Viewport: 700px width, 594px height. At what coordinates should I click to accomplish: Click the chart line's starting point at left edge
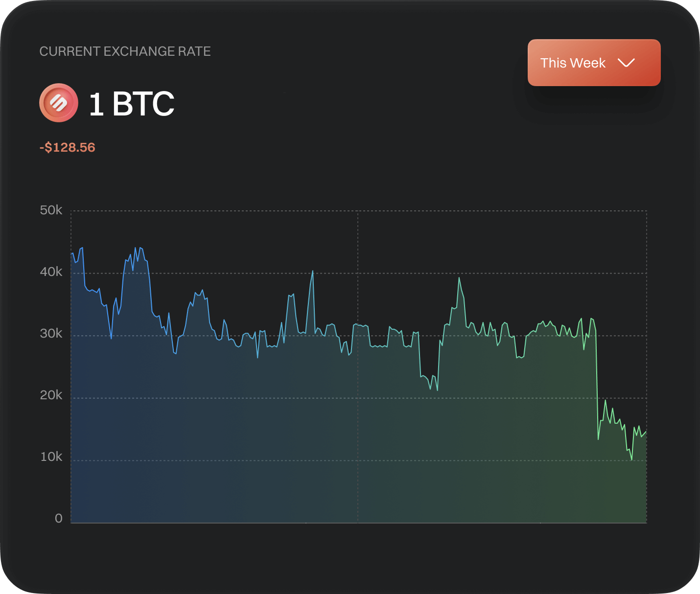[72, 253]
